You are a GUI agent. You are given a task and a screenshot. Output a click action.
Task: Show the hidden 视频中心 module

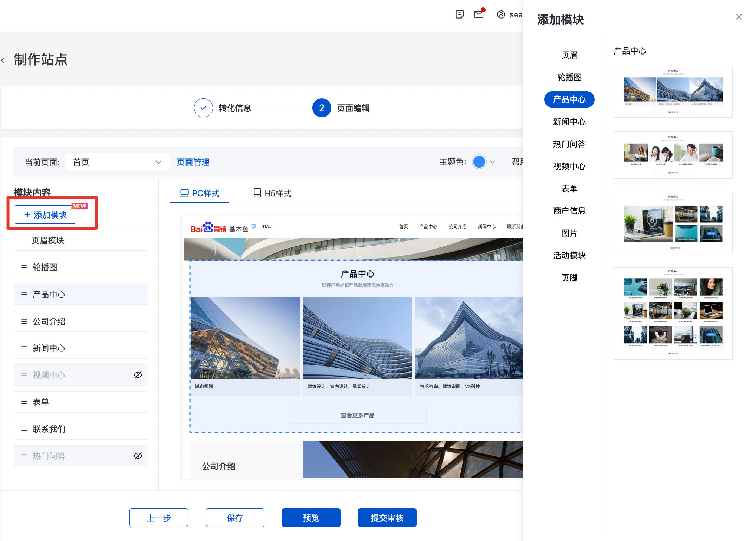138,375
